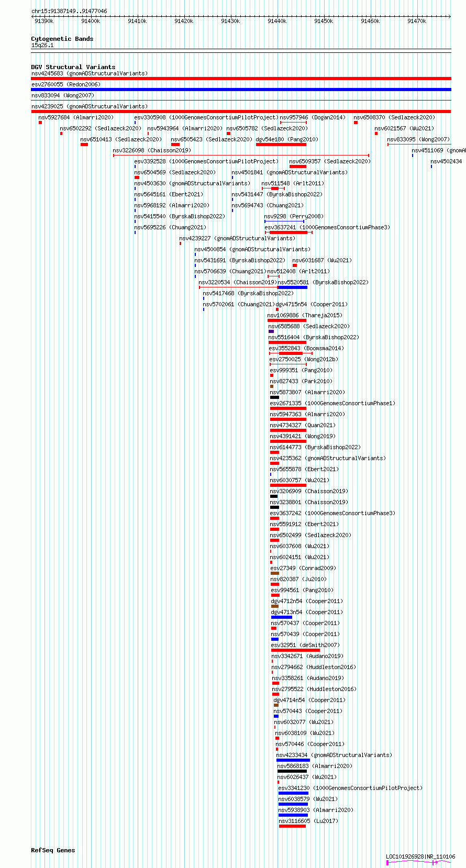466x868 pixels.
Task: Click nsv3116605 (Lu2017) label
Action: coord(308,821)
